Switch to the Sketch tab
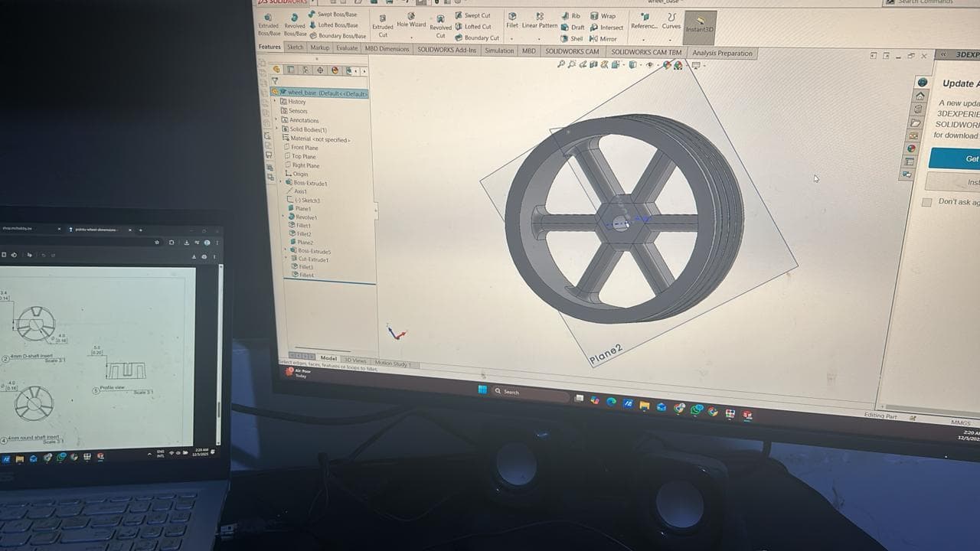The width and height of the screenshot is (980, 551). pos(295,47)
